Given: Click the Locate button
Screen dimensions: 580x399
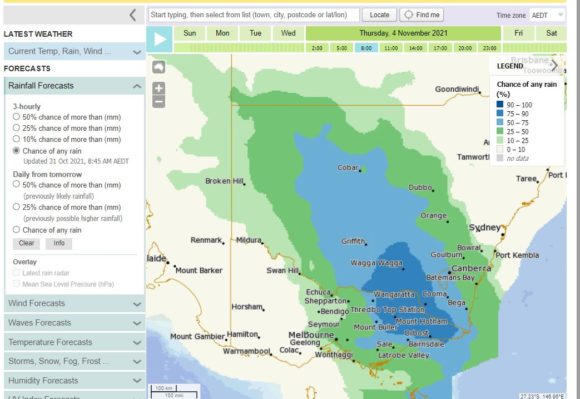Looking at the screenshot, I should (379, 15).
